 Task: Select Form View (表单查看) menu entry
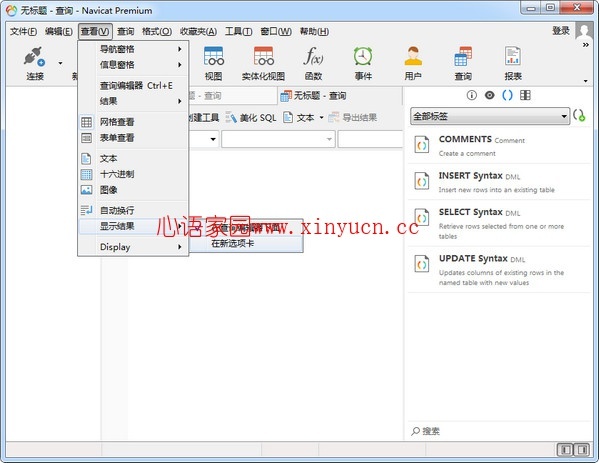[133, 138]
